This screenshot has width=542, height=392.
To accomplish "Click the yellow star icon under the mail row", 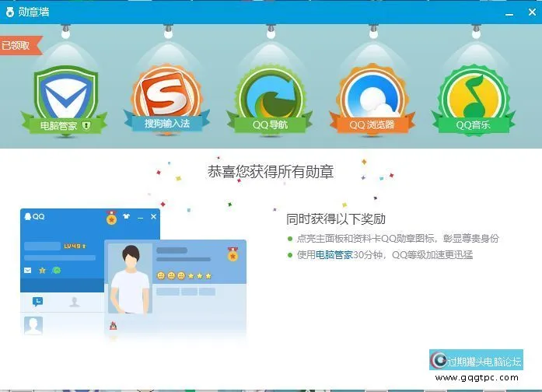I will pos(42,271).
